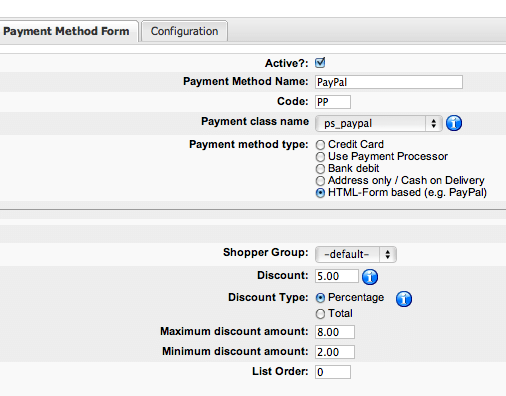
Task: Uncheck the Active? checkbox
Action: pyautogui.click(x=320, y=63)
